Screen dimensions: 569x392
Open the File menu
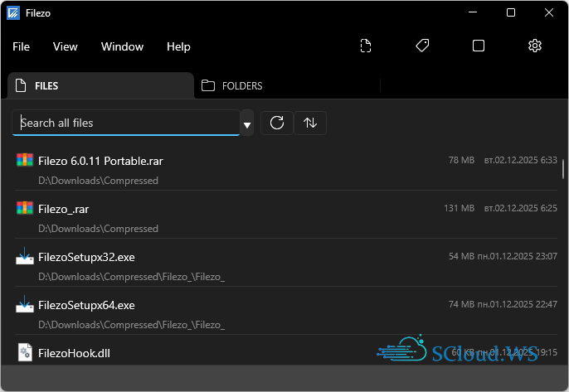(22, 46)
